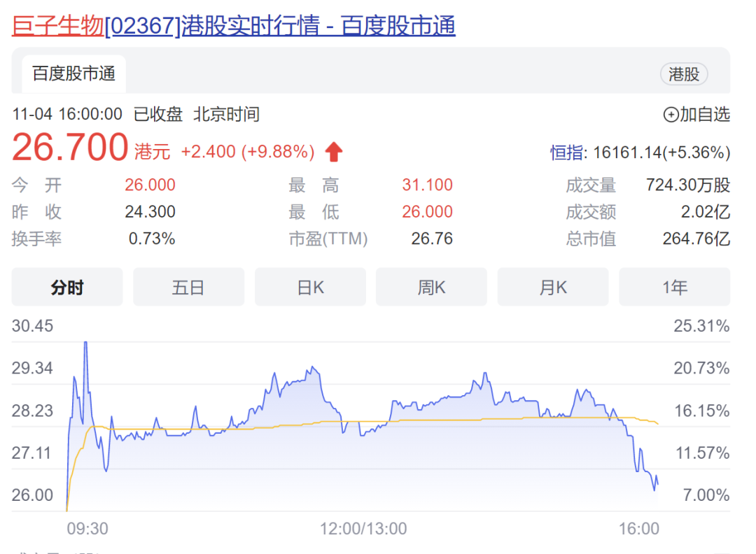Image resolution: width=756 pixels, height=554 pixels.
Task: Switch to the 分时 chart view
Action: (67, 287)
